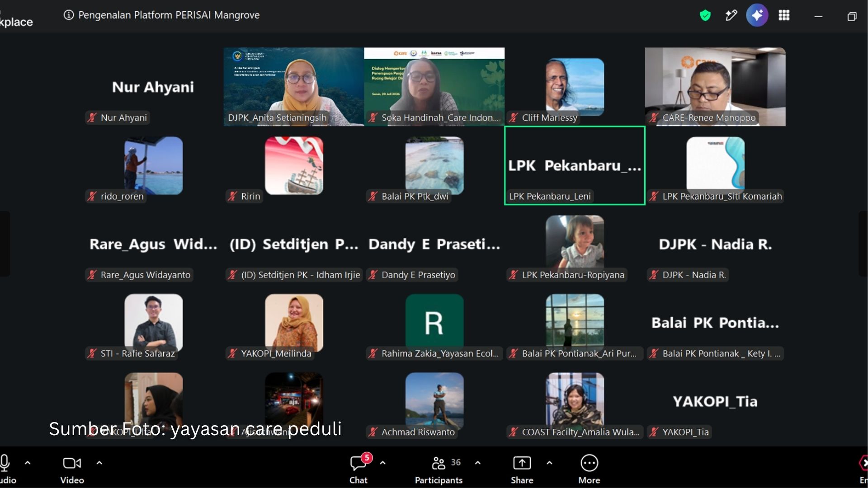Screen dimensions: 868x488
Task: Click the muted mic icon for Cliff Marlessy
Action: [x=514, y=117]
